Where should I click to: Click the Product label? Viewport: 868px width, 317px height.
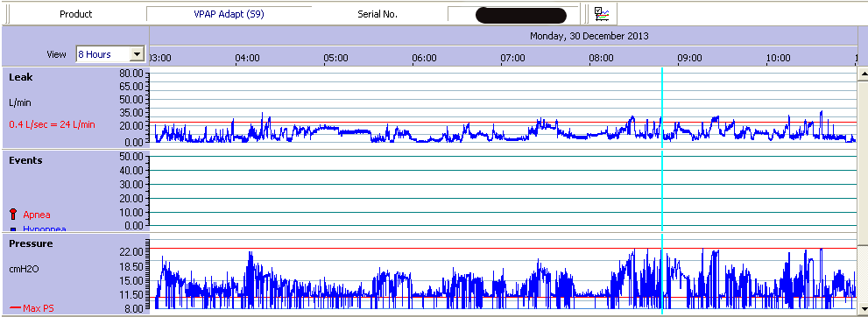coord(76,14)
